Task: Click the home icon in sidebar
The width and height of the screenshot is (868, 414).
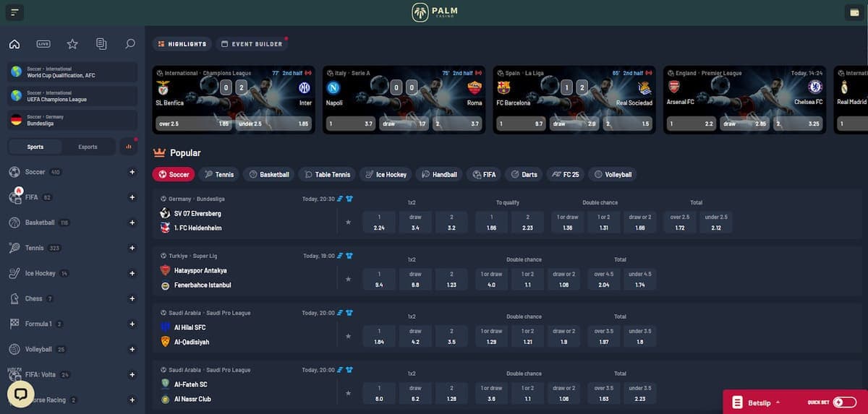Action: (x=14, y=44)
